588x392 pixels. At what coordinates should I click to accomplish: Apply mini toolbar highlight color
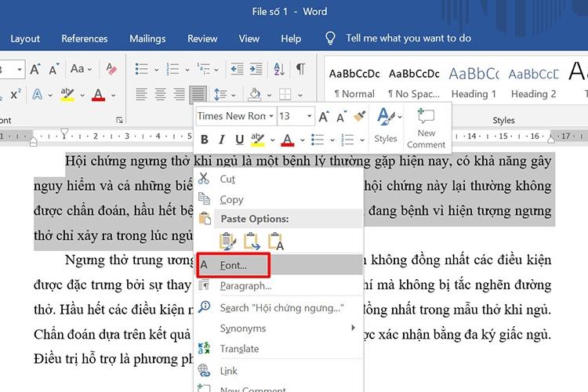coord(258,140)
